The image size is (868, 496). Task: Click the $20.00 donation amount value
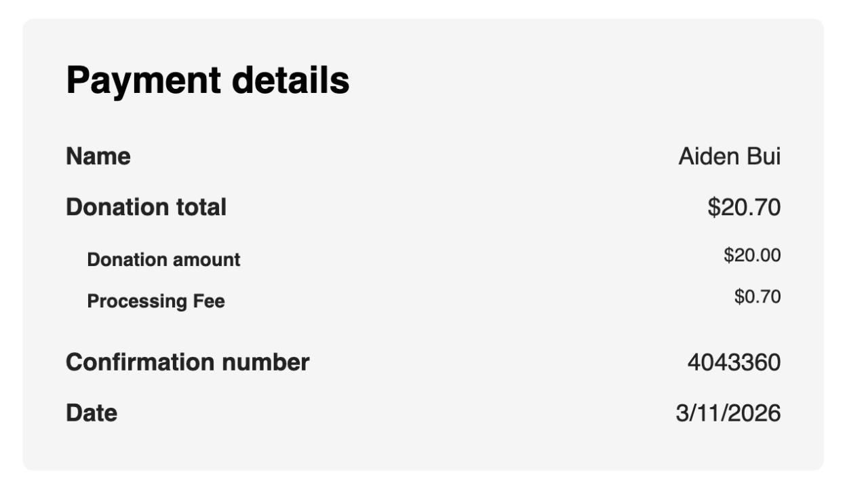752,256
